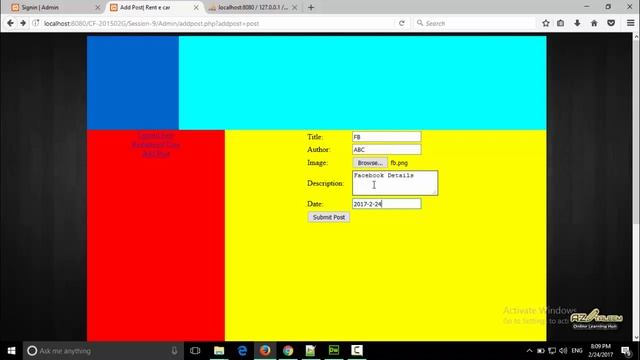Click the Description textarea with Facebook Details
The width and height of the screenshot is (640, 360).
coord(395,183)
